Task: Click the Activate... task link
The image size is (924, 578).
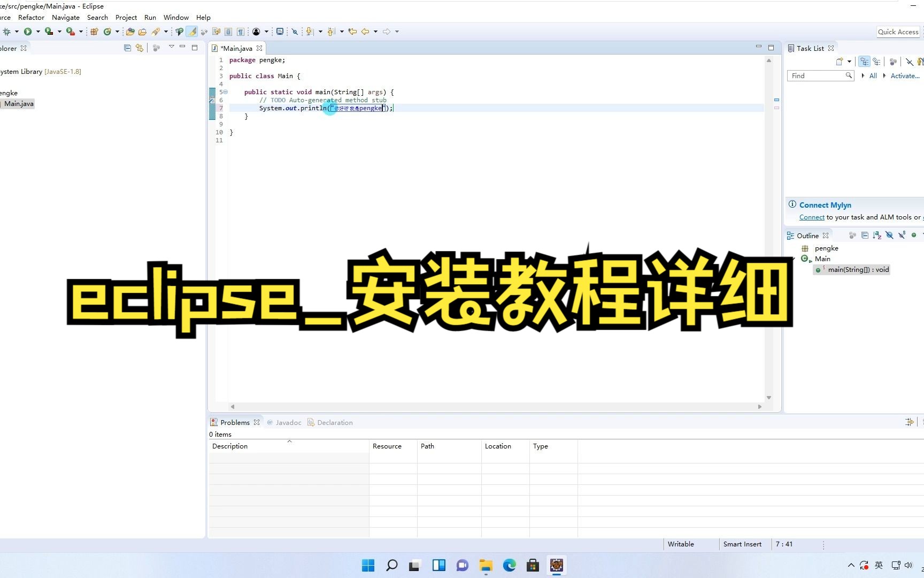Action: coord(905,76)
